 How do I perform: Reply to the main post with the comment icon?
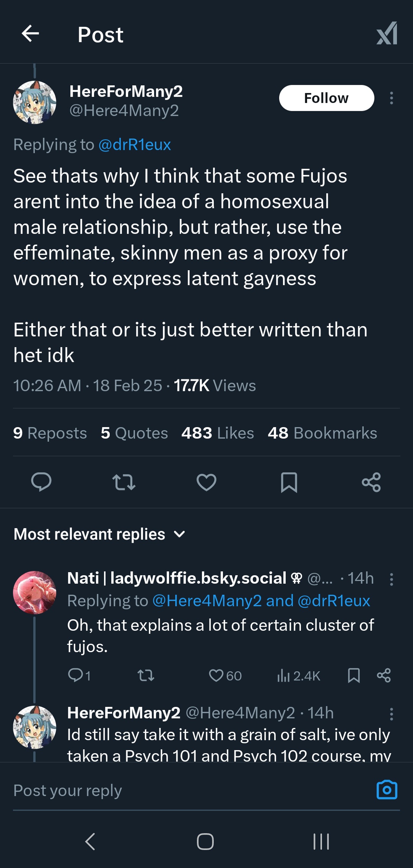click(x=41, y=482)
